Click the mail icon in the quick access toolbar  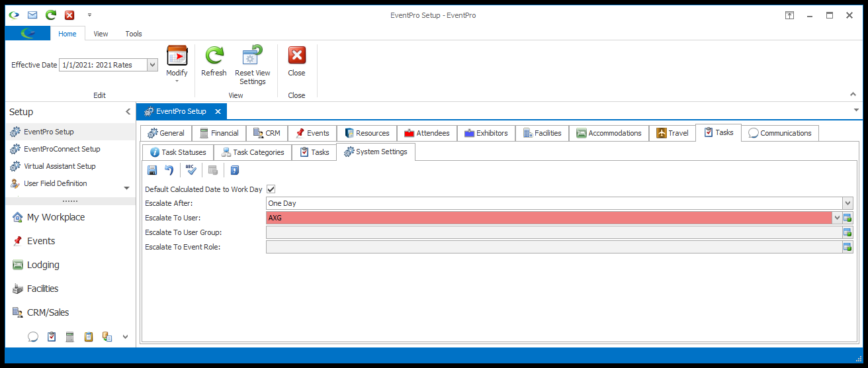point(32,15)
